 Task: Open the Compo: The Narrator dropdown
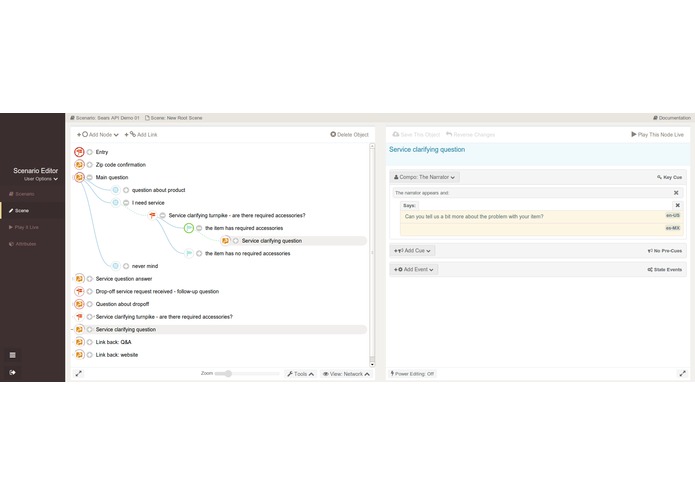(425, 177)
